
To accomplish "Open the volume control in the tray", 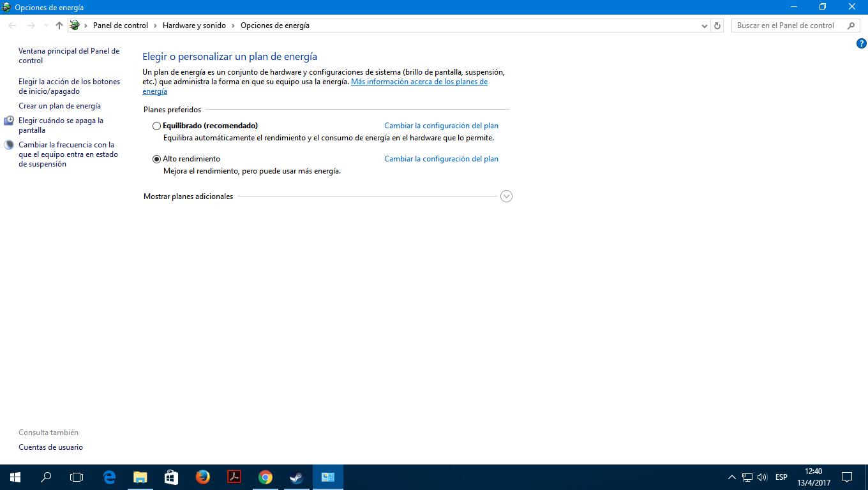I will (x=762, y=477).
